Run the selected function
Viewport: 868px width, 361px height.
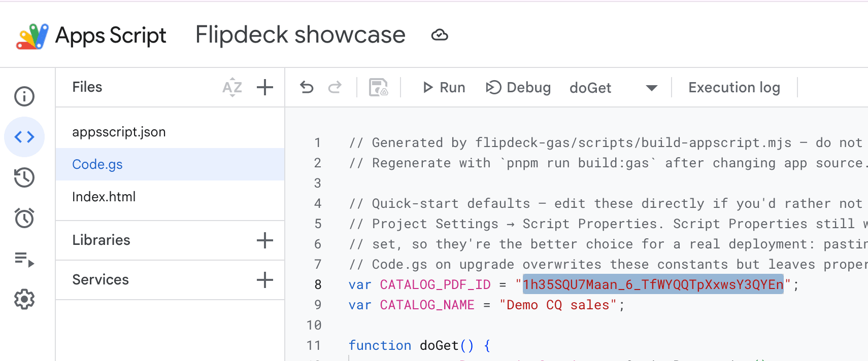coord(444,88)
